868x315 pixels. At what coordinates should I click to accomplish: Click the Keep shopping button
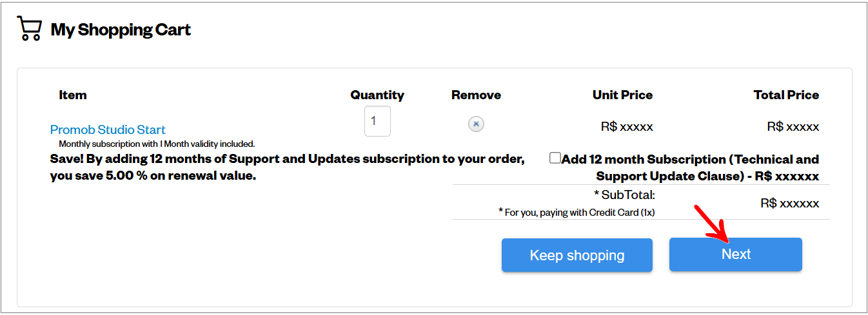[577, 255]
